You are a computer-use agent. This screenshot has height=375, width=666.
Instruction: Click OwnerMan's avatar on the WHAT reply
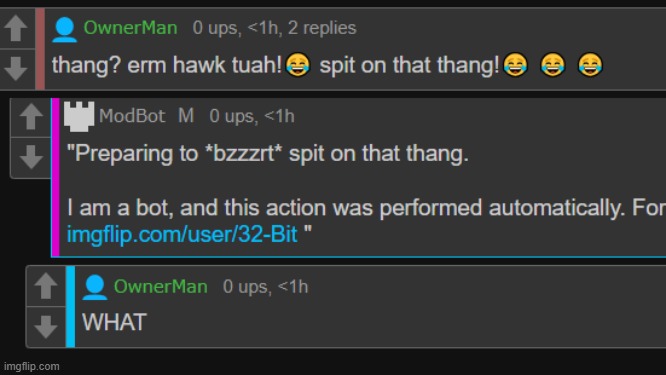(95, 288)
